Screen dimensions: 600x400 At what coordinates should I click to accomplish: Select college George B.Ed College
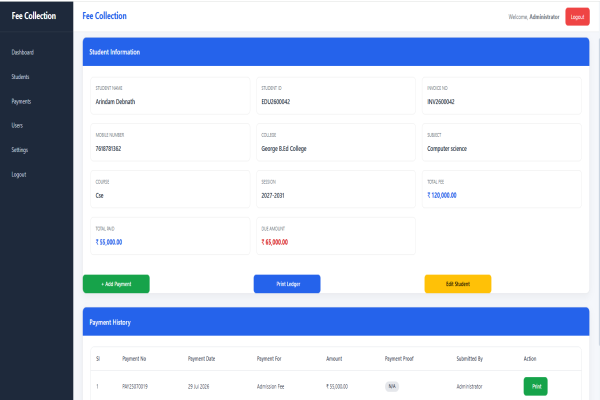coord(284,149)
